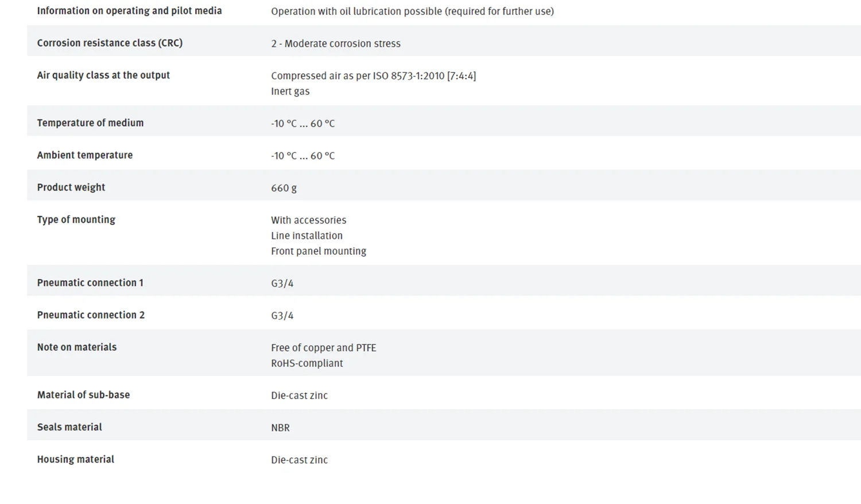The image size is (861, 504).
Task: Click the 'Front panel mounting' text
Action: click(x=318, y=251)
